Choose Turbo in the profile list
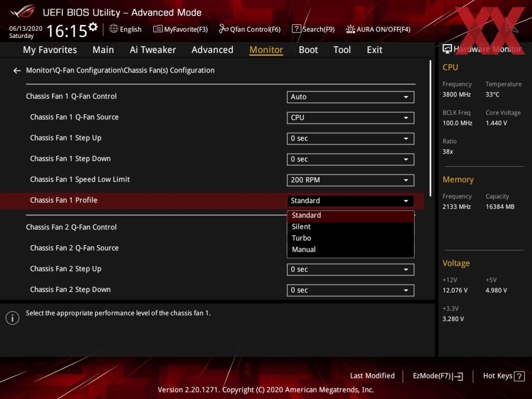This screenshot has width=532, height=399. point(350,238)
